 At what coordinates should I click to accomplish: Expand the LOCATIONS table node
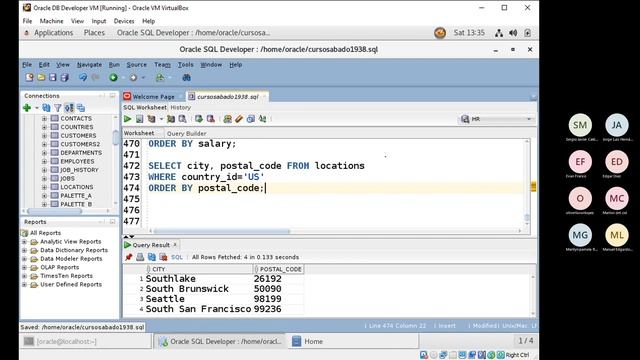pos(44,187)
